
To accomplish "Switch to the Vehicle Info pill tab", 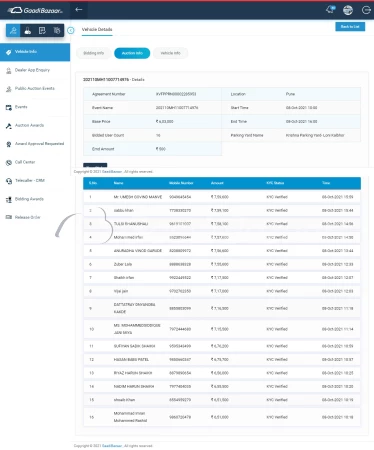I will click(170, 53).
